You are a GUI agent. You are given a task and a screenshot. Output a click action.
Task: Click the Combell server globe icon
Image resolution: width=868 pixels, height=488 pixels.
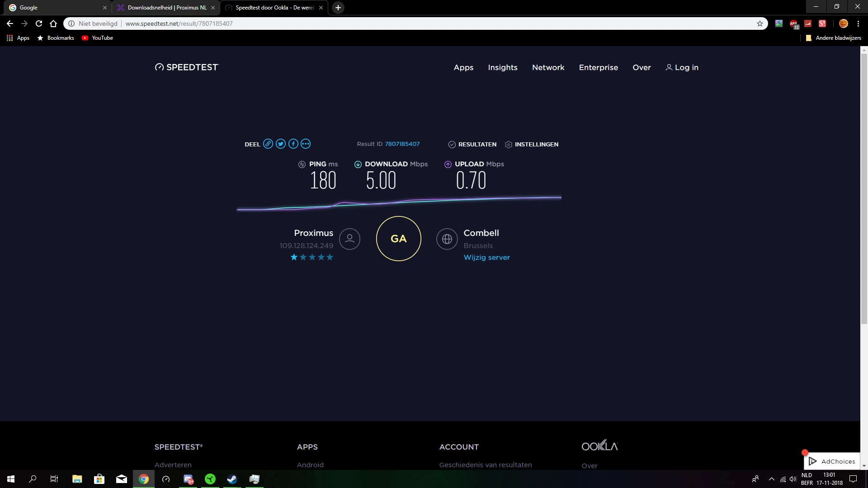point(447,239)
